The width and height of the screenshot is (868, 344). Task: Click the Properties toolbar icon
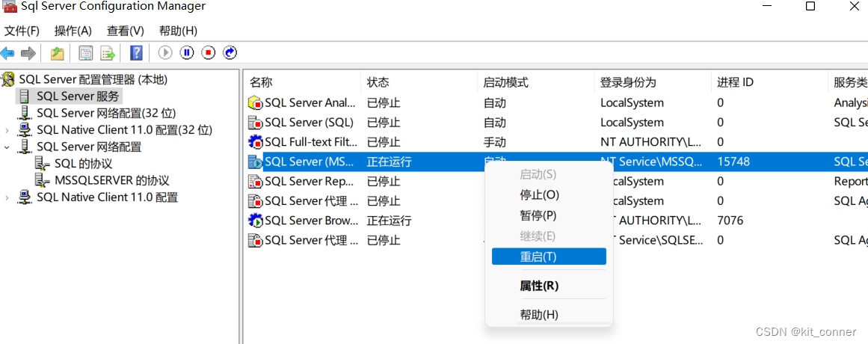point(86,53)
